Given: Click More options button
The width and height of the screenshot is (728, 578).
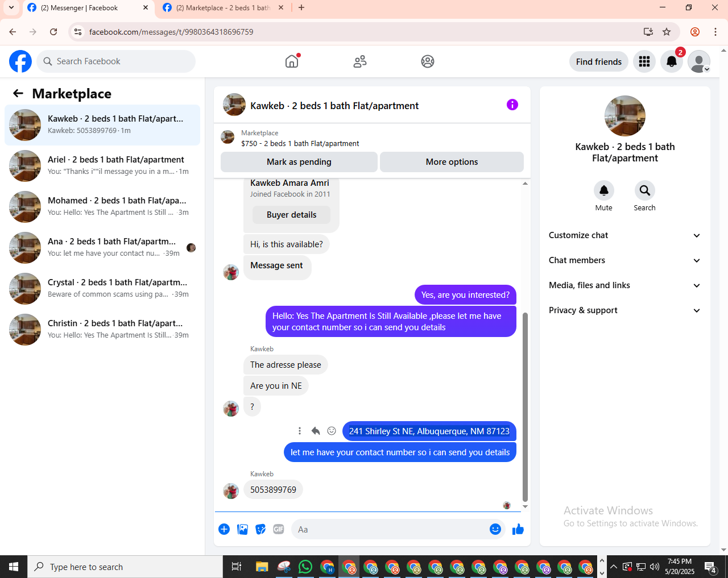Looking at the screenshot, I should pos(452,162).
